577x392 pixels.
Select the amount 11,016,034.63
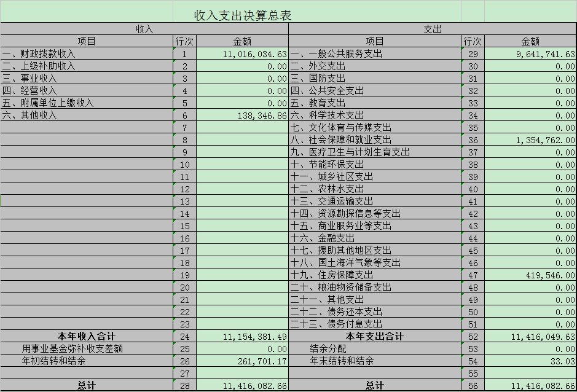(242, 53)
